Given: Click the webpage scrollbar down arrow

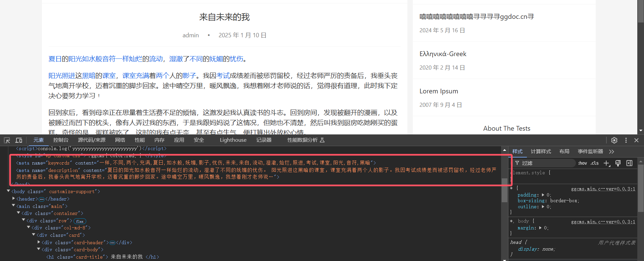Looking at the screenshot, I should click(641, 130).
